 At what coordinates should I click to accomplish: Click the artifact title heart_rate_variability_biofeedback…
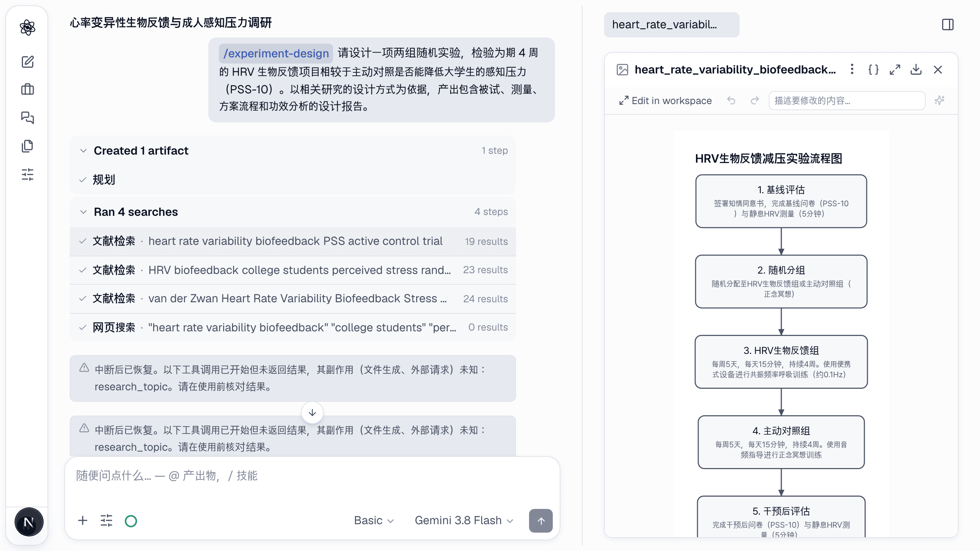coord(735,70)
